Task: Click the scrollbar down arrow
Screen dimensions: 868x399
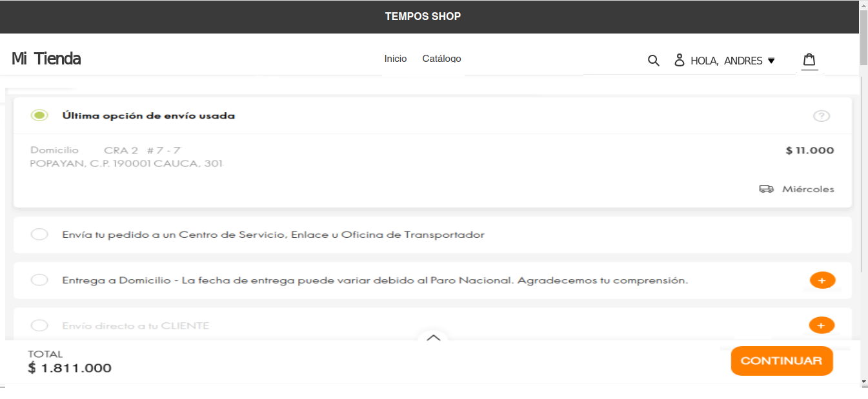Action: coord(863,382)
